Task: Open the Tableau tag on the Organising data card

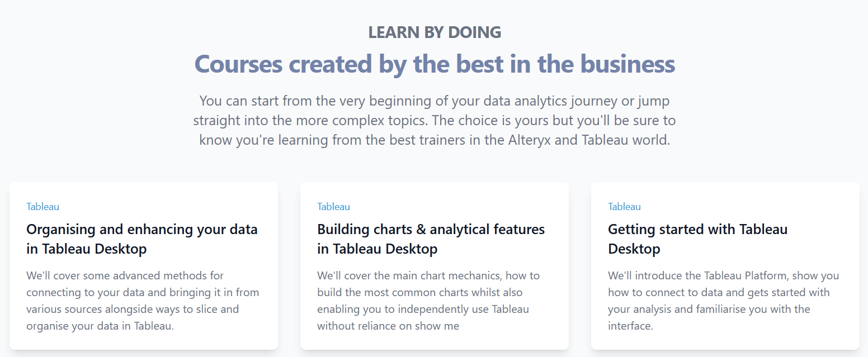Action: (43, 207)
